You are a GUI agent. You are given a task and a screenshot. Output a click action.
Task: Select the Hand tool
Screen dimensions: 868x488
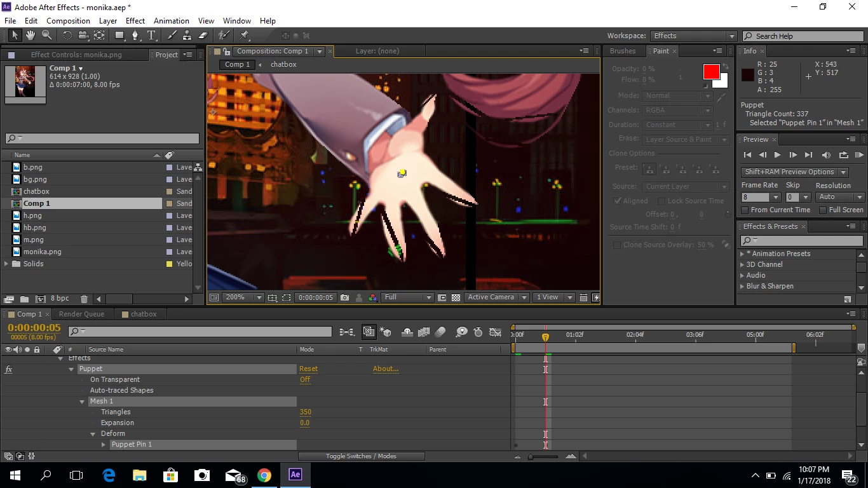pos(31,36)
